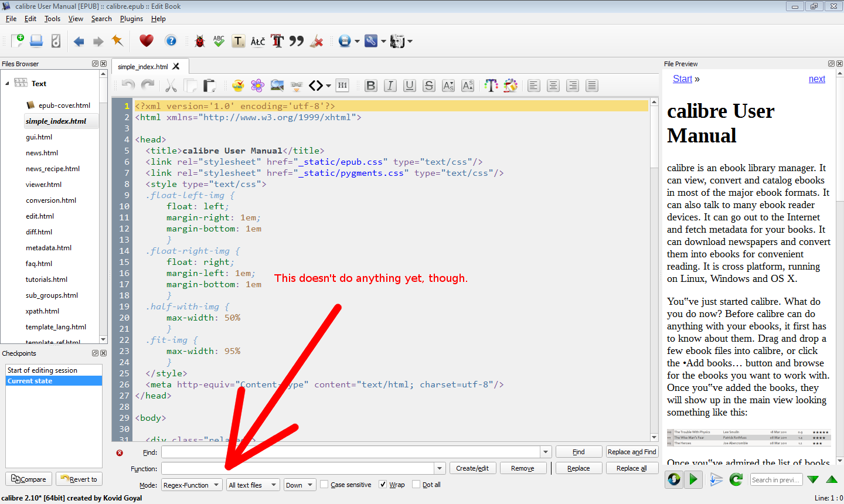Save the book with the blue disk icon
This screenshot has width=844, height=504.
[x=36, y=40]
